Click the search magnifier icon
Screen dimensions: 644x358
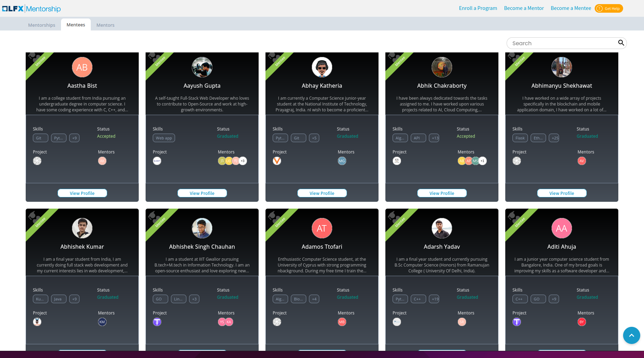621,43
